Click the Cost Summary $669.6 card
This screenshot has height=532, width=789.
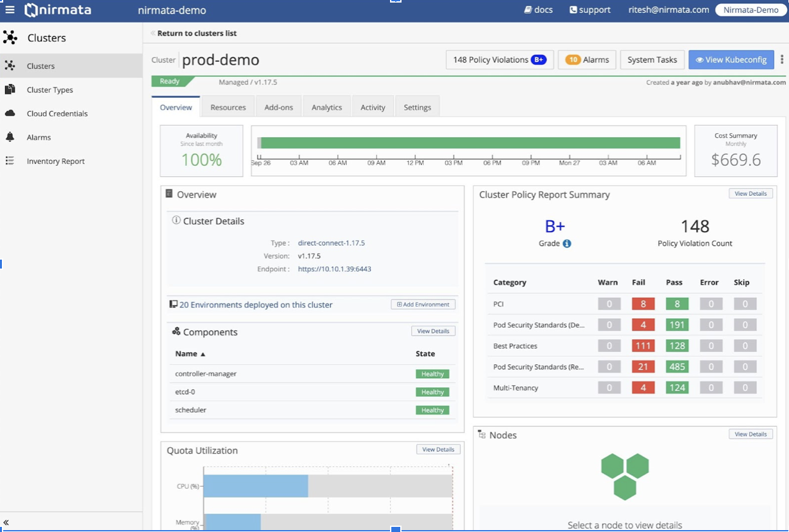tap(735, 151)
